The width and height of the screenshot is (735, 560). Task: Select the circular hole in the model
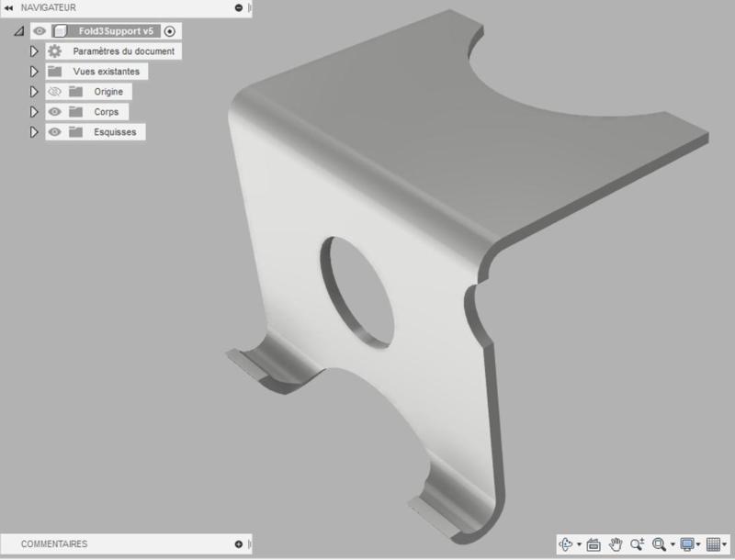click(358, 293)
